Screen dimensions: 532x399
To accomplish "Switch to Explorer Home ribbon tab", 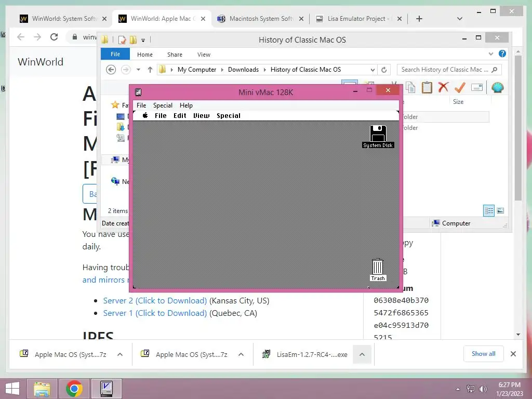I will click(x=145, y=54).
